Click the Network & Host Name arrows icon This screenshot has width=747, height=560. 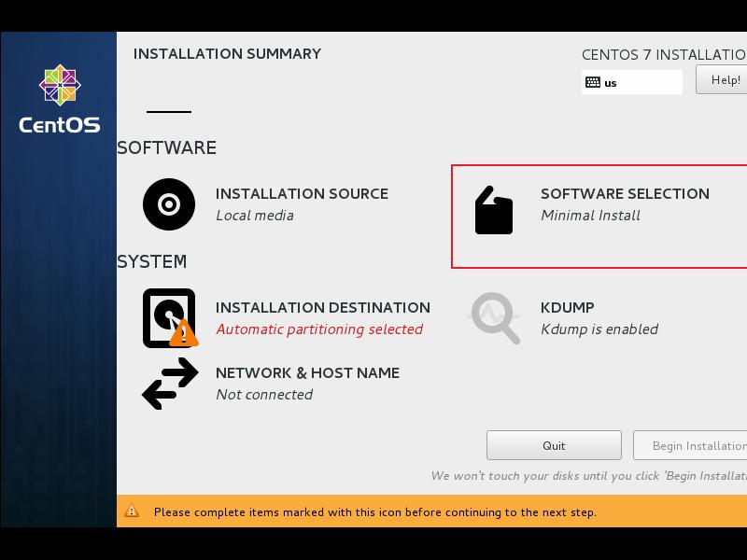[x=169, y=384]
